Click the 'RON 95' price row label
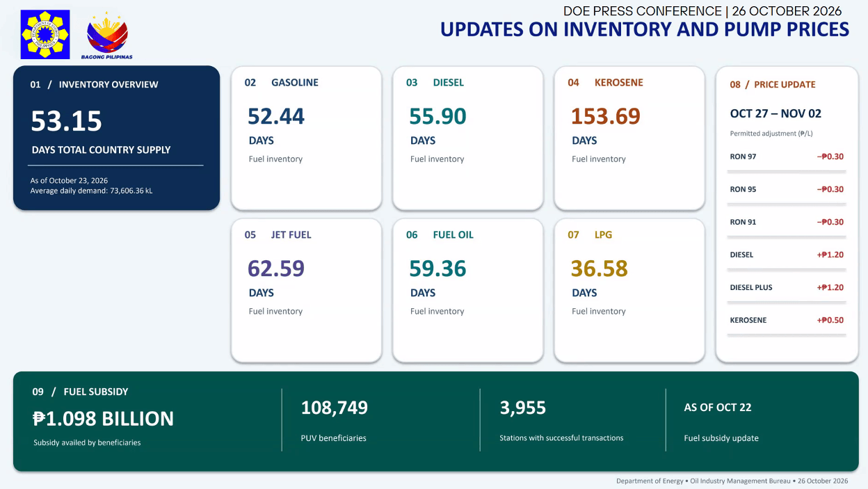 point(743,189)
